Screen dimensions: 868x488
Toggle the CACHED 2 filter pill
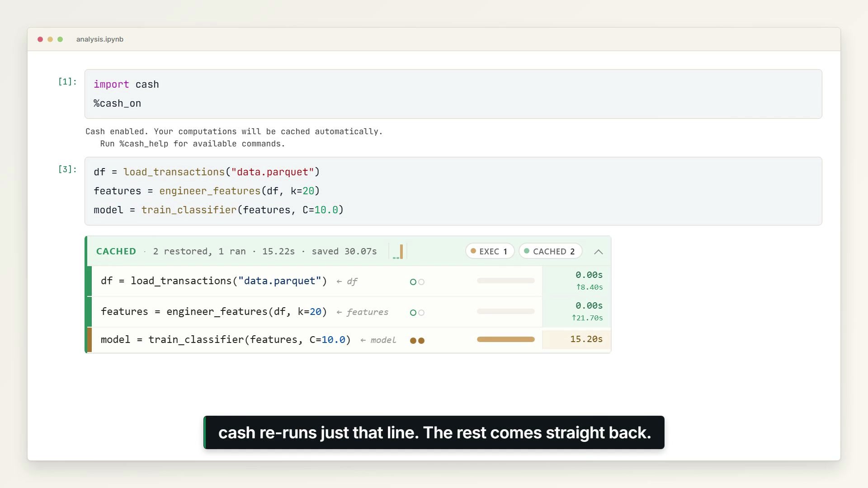tap(550, 251)
